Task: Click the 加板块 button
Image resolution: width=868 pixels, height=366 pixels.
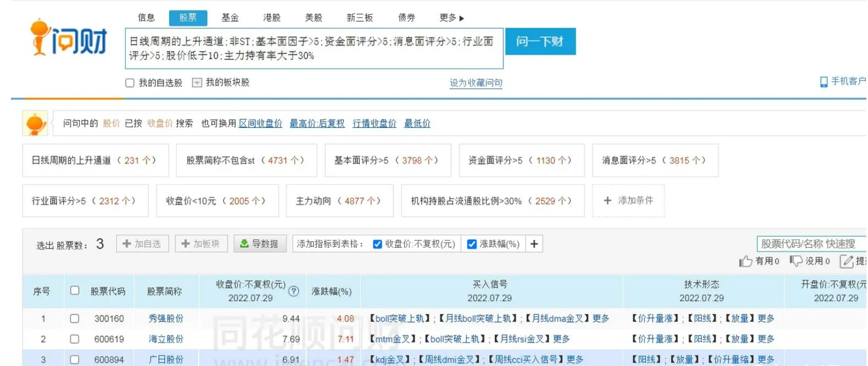Action: point(201,244)
